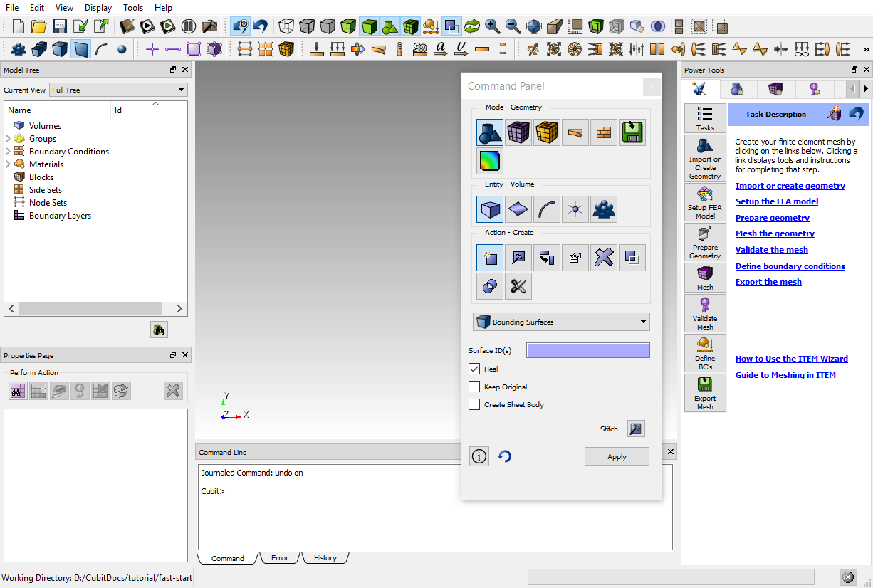Click the Surface entity icon
Screen dimensions: 873x588
518,209
